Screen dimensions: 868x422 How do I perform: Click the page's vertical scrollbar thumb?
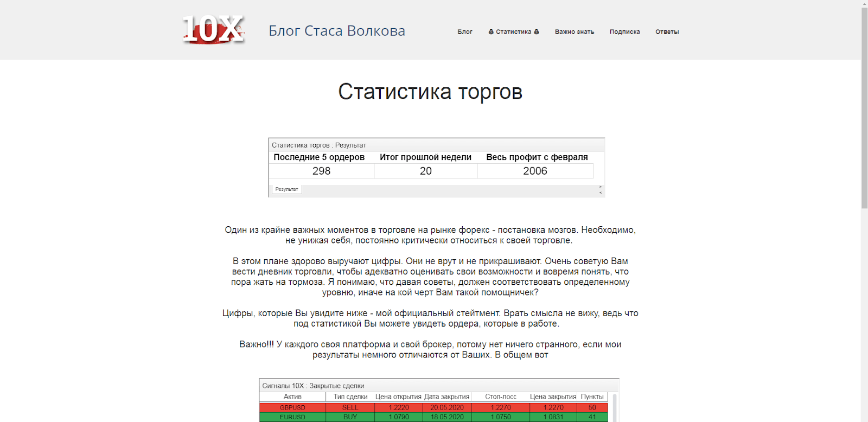tap(864, 107)
